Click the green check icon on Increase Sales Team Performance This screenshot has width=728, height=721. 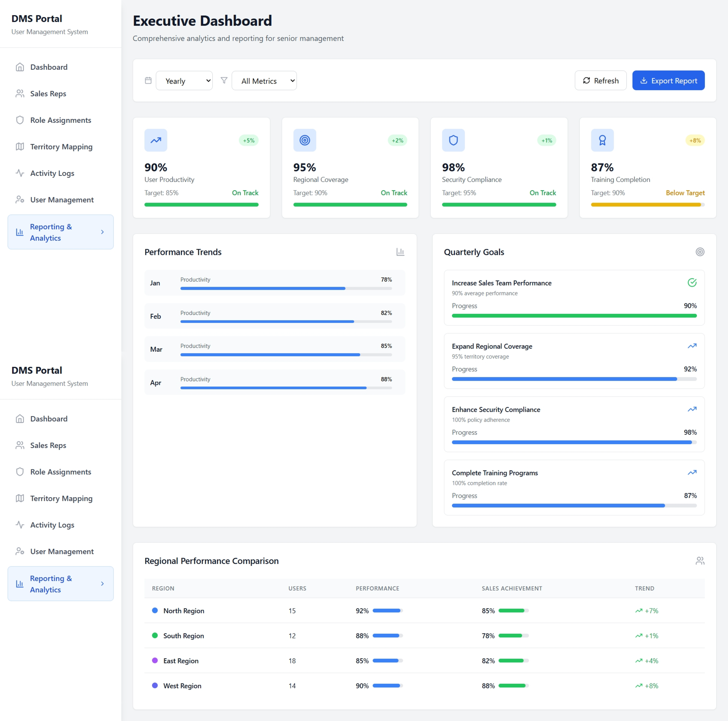click(x=692, y=283)
